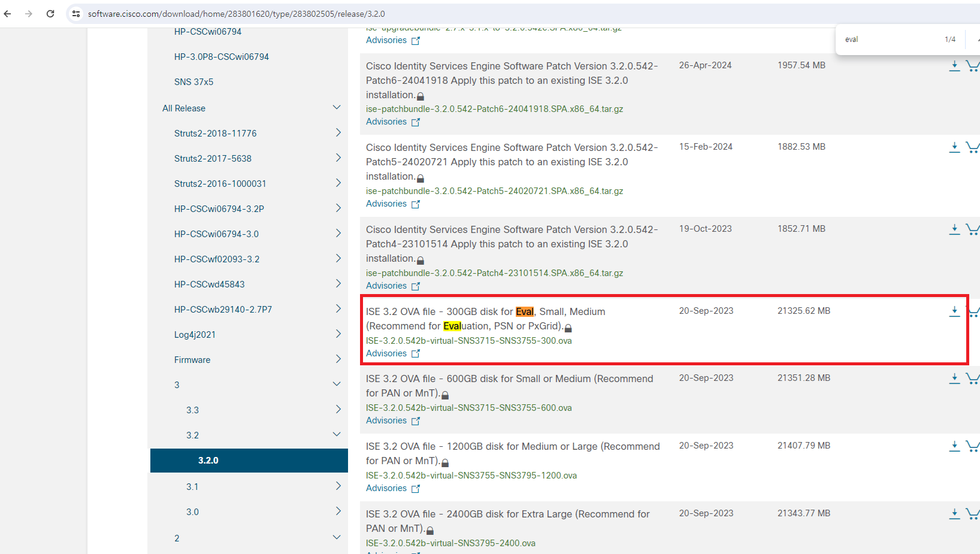Select SNS 37x5 in sidebar

point(193,82)
